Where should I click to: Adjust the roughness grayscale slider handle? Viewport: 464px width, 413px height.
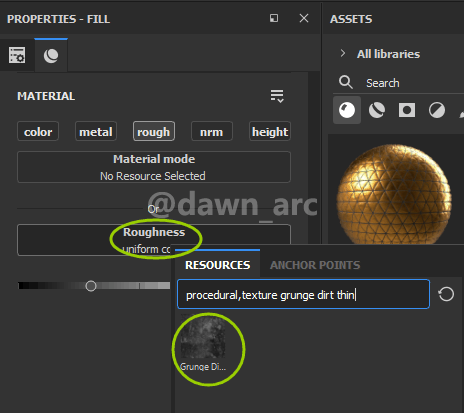(x=91, y=286)
